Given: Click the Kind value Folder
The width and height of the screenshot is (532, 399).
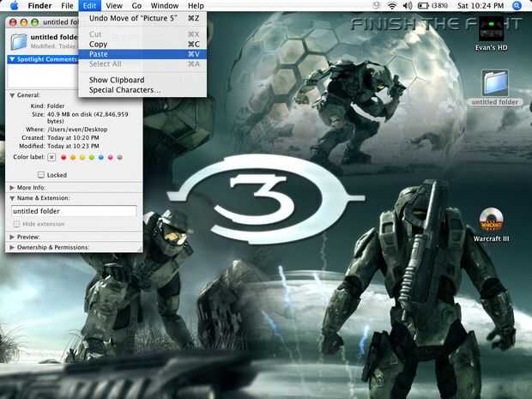Looking at the screenshot, I should click(x=56, y=106).
